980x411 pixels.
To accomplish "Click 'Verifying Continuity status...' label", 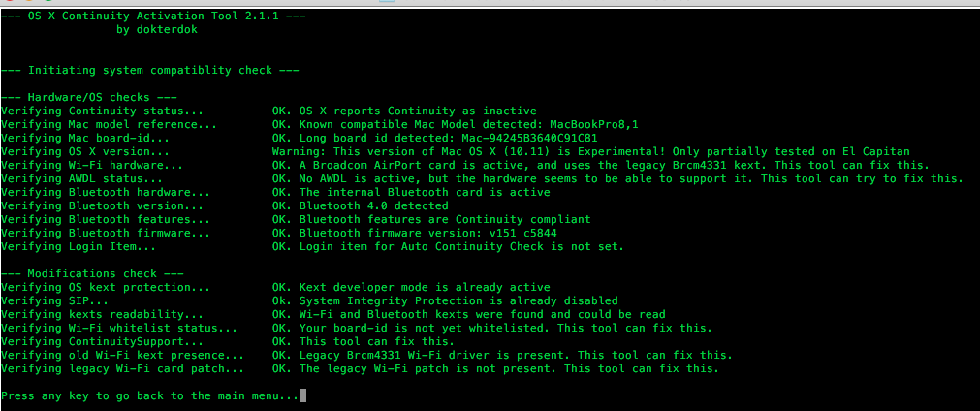I will (102, 111).
